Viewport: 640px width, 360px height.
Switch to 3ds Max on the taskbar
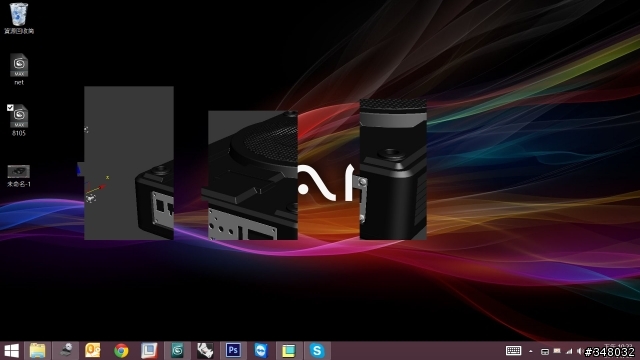[x=177, y=351]
